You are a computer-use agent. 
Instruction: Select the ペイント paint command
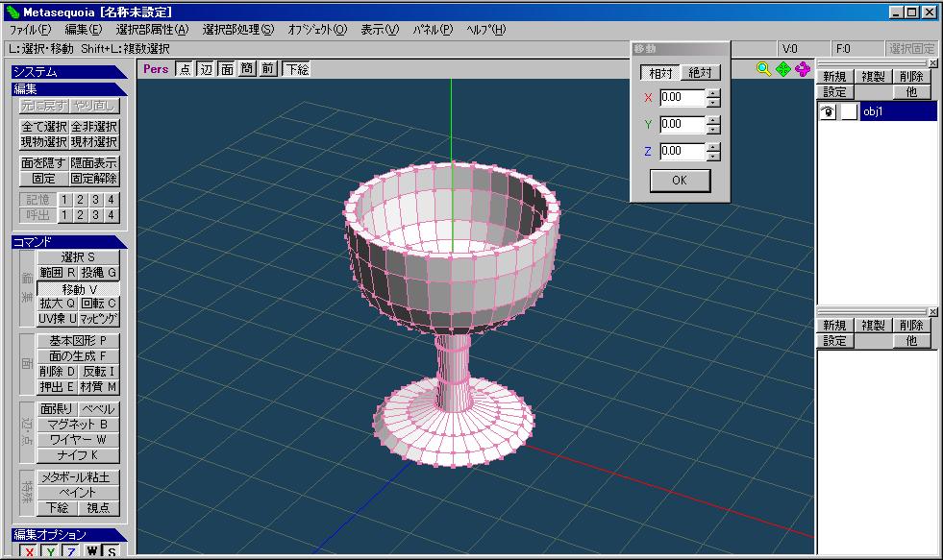tap(78, 493)
